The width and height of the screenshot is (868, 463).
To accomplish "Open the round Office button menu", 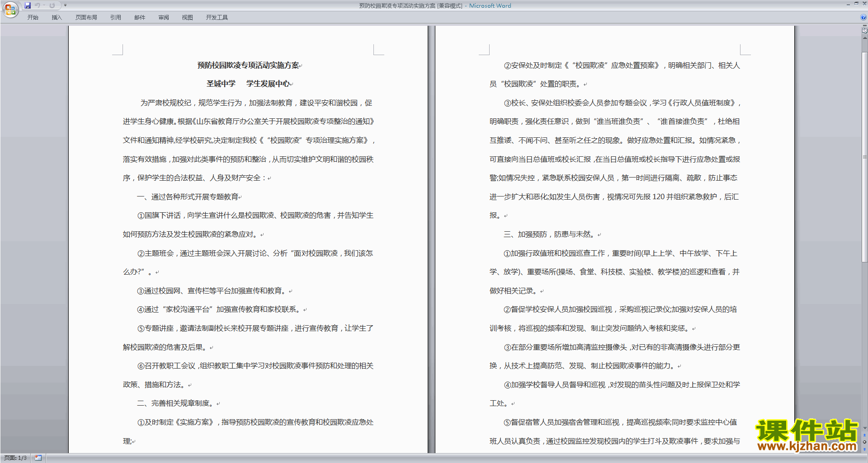I will [x=10, y=9].
